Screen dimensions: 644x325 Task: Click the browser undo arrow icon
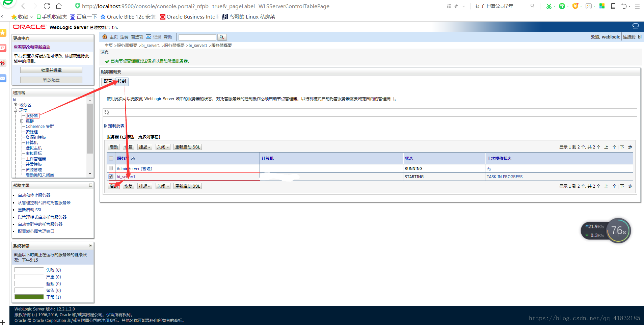(x=624, y=6)
